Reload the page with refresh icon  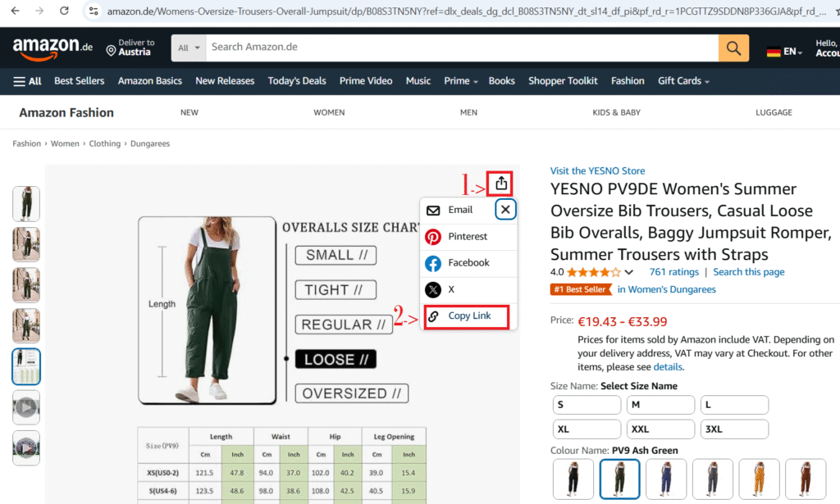point(64,11)
